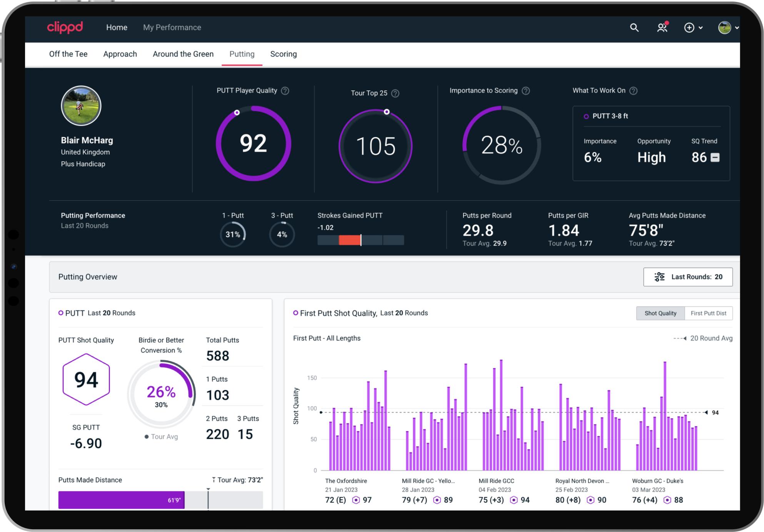Click the search magnifier icon

coord(634,28)
